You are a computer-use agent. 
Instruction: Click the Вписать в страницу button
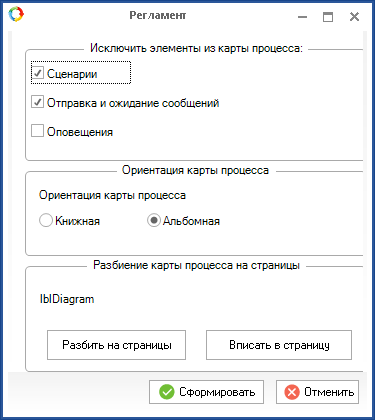279,345
